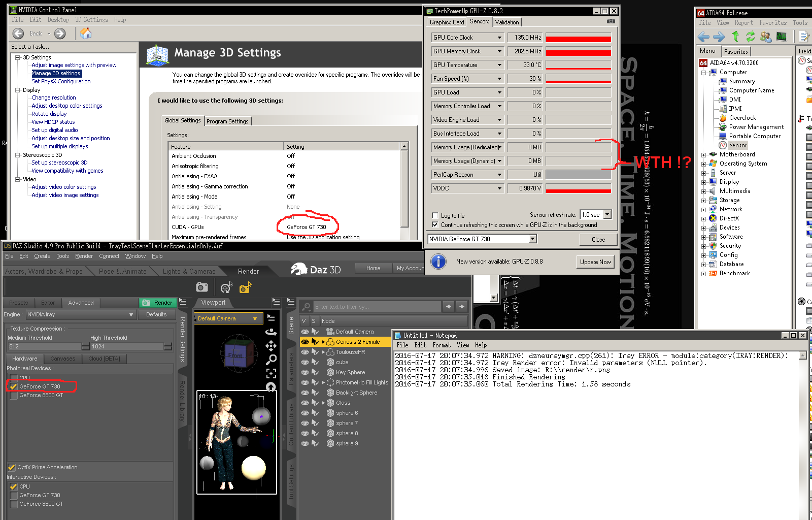Image resolution: width=812 pixels, height=520 pixels.
Task: Open the Default Camera viewport dropdown
Action: tap(228, 318)
